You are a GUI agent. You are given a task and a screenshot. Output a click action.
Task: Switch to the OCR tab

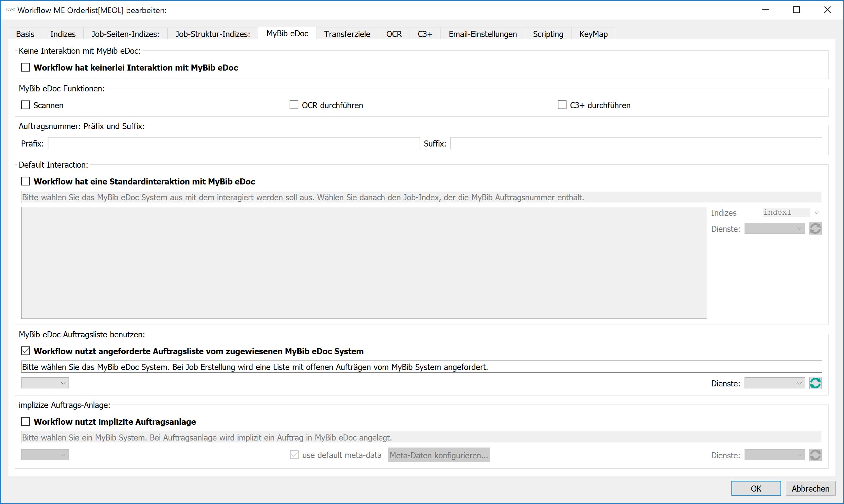point(394,34)
